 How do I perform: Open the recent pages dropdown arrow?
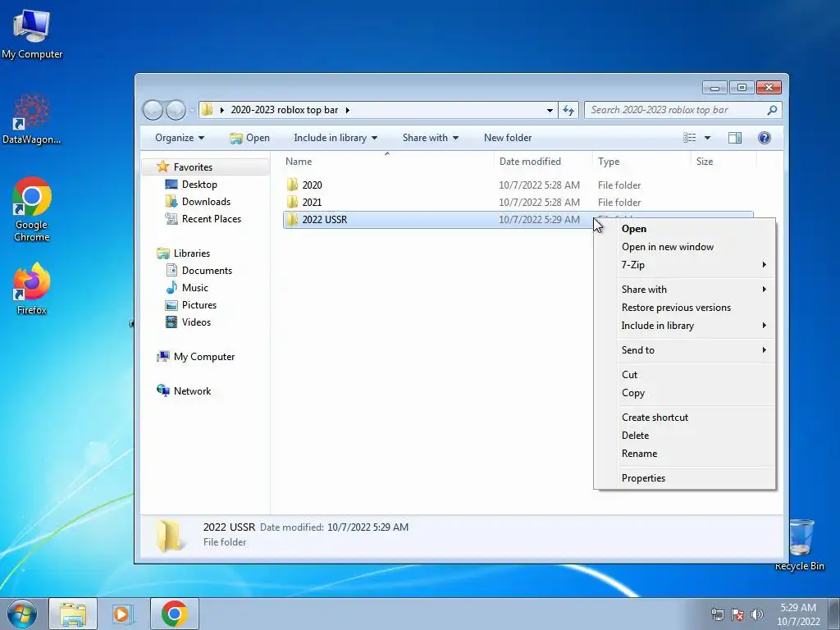click(192, 111)
